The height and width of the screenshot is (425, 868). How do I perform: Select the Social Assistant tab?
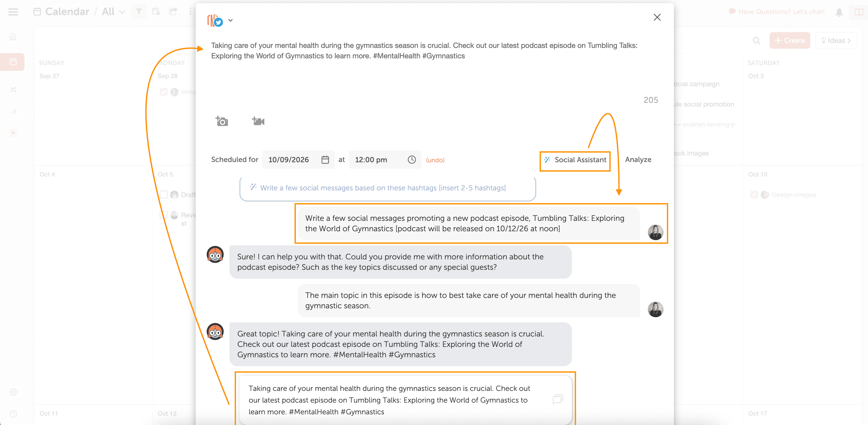click(x=575, y=160)
